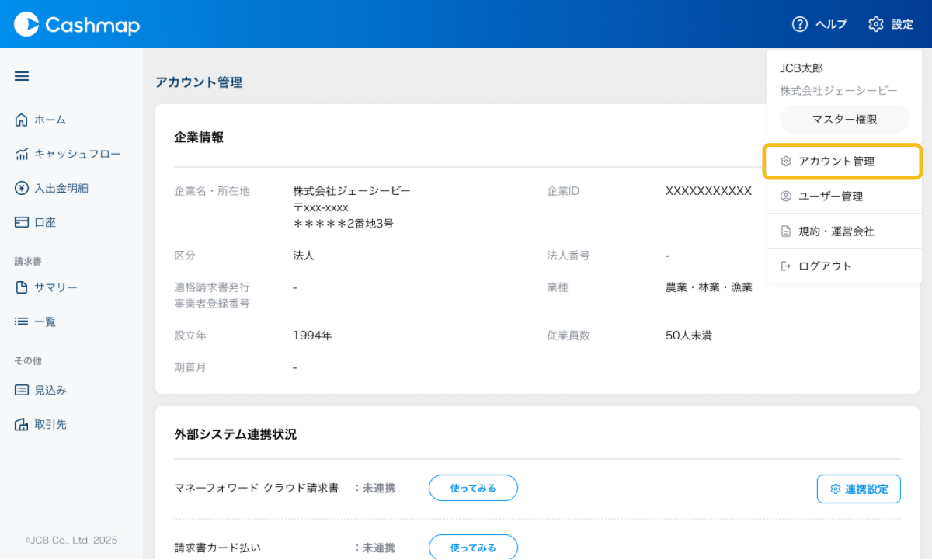Click the マスター権限 badge
The image size is (932, 560).
click(844, 120)
